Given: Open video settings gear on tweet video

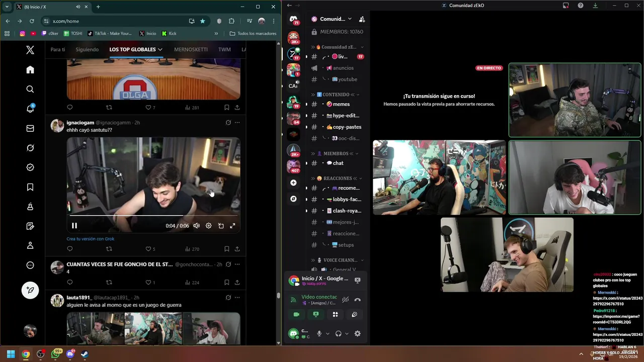Looking at the screenshot, I should point(208,226).
